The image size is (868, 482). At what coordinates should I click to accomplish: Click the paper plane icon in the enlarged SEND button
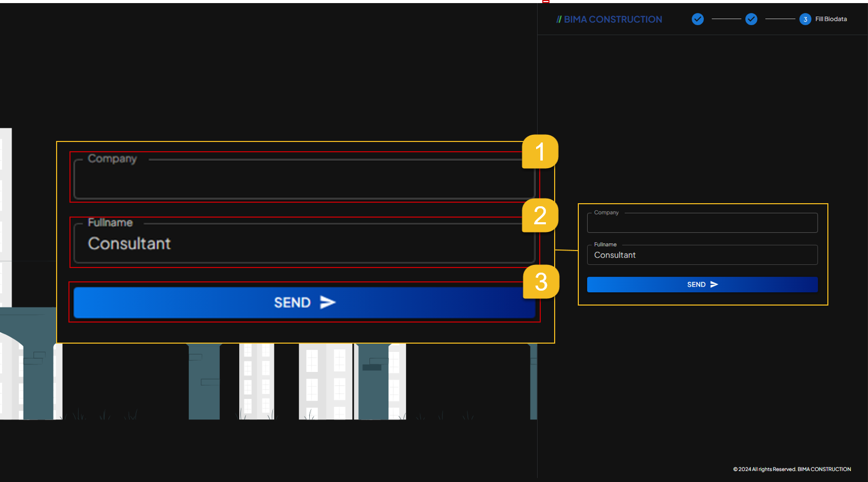[328, 302]
